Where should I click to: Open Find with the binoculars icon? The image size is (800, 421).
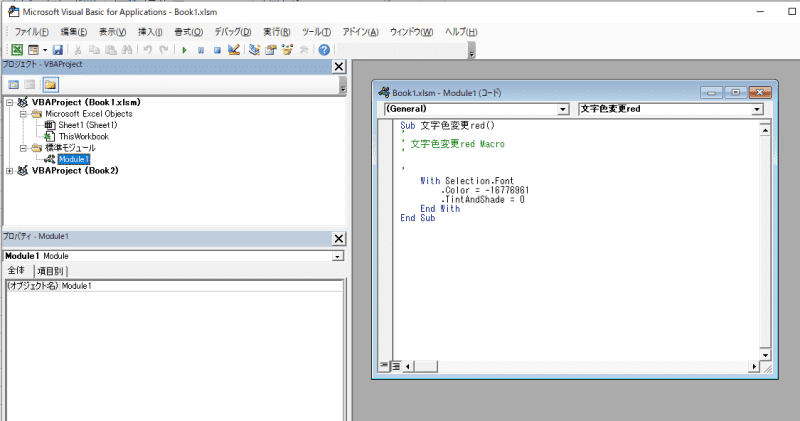[x=127, y=49]
